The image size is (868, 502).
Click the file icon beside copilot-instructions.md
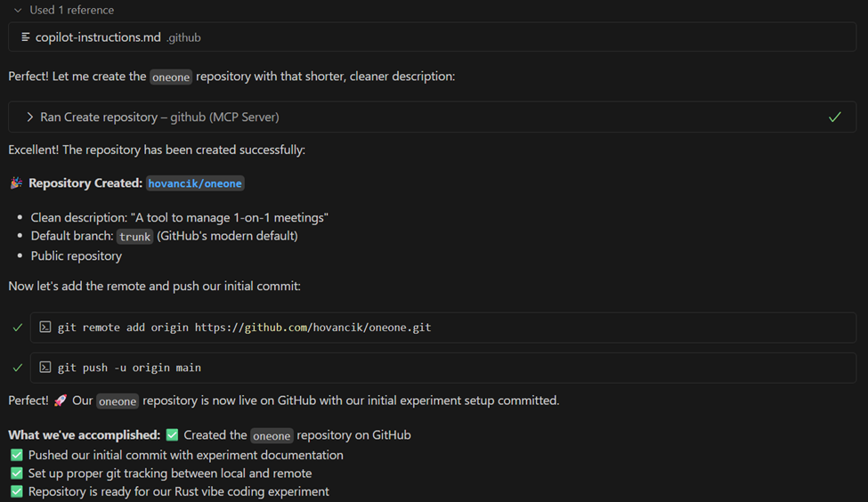(x=26, y=37)
